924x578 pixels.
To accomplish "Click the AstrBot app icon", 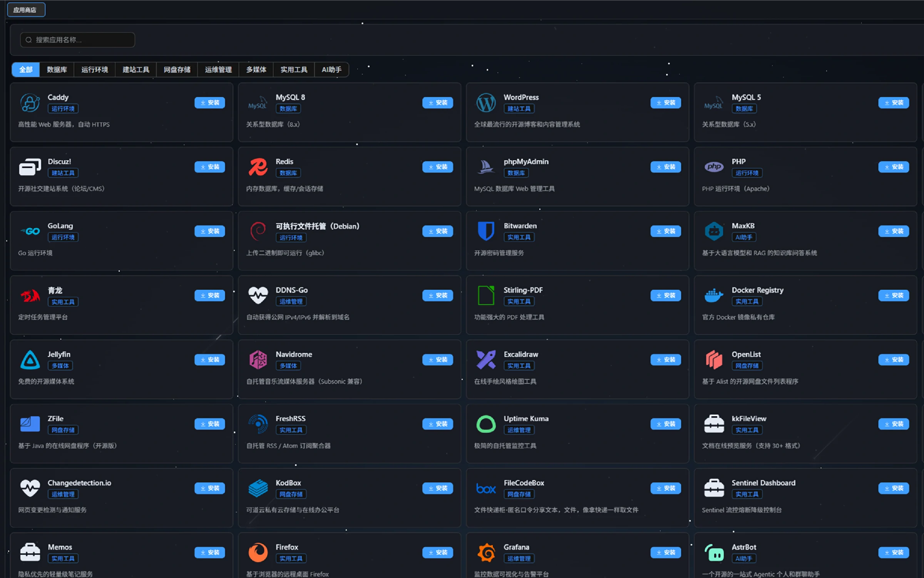I will pyautogui.click(x=714, y=553).
